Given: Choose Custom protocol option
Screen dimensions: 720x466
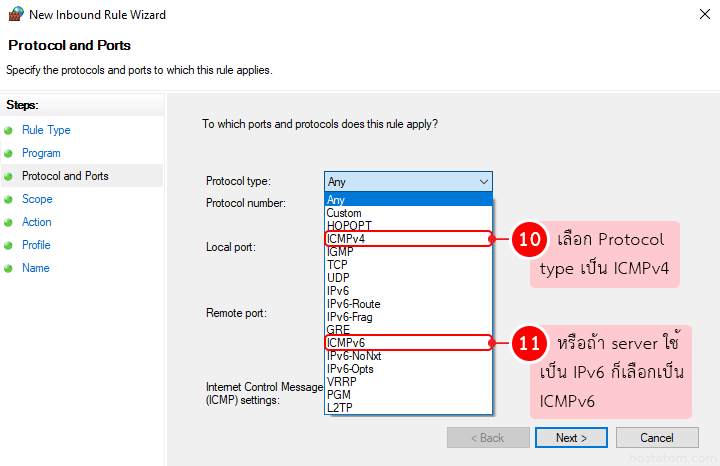Looking at the screenshot, I should tap(344, 213).
